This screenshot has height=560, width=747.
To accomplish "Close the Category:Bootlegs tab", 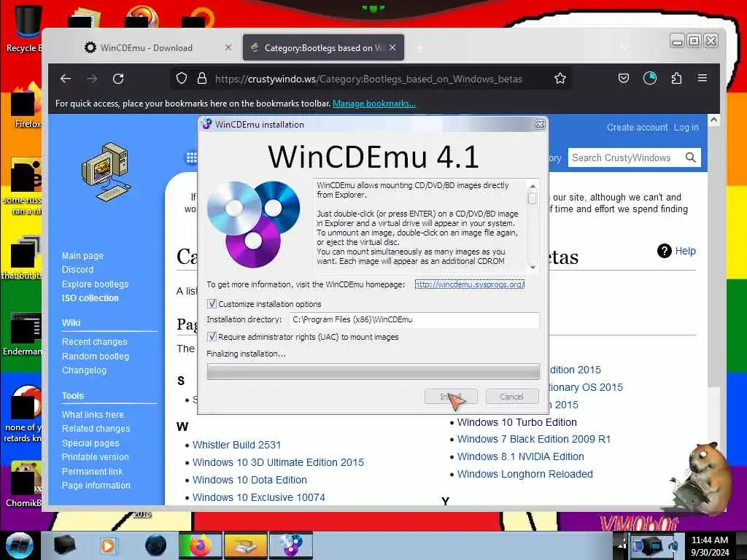I will click(x=392, y=47).
